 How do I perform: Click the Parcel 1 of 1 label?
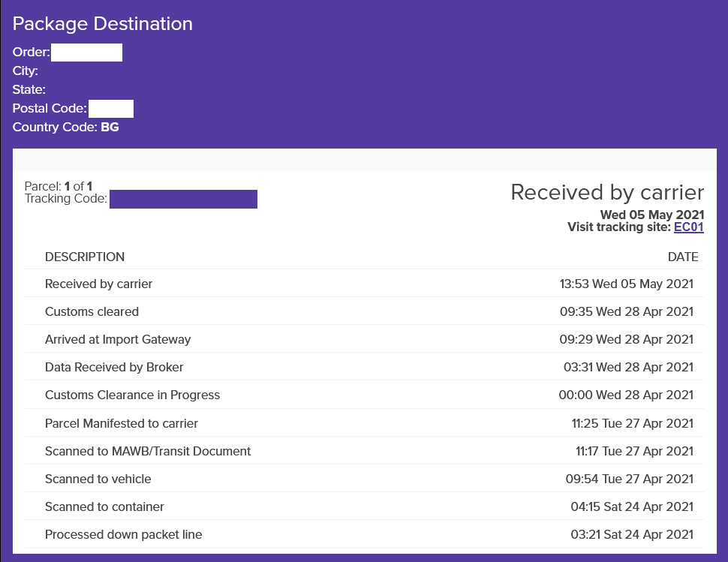click(x=59, y=186)
